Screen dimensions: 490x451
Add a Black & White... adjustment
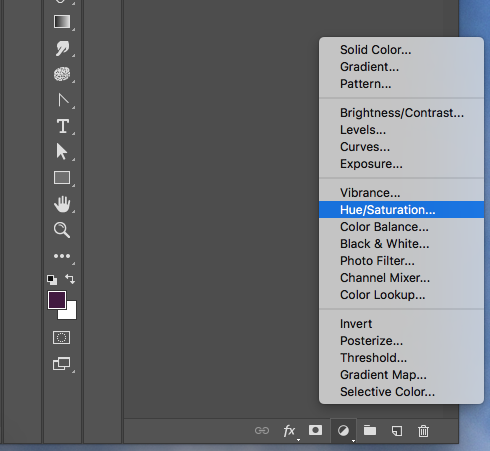(401, 244)
